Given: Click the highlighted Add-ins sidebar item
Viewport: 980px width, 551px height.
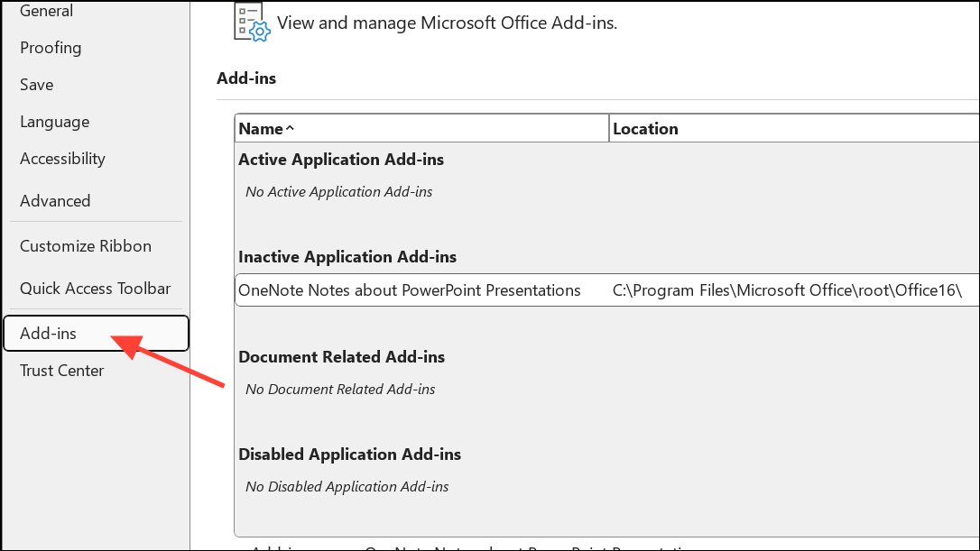Looking at the screenshot, I should point(49,334).
